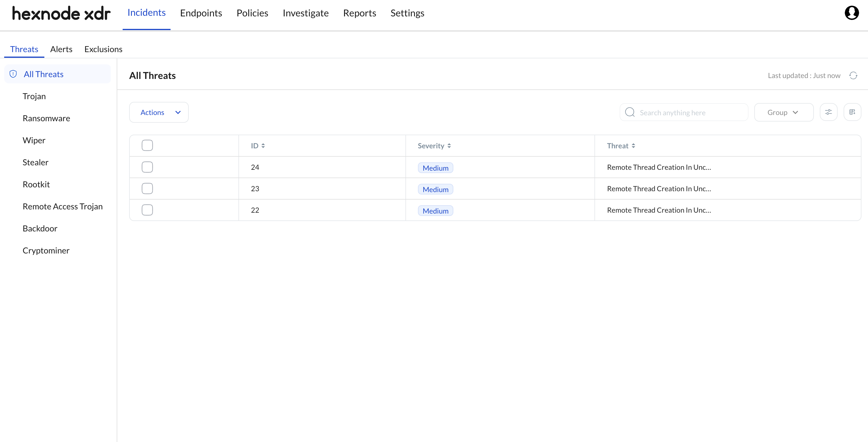The height and width of the screenshot is (442, 868).
Task: Open the Reports top nav tab
Action: 360,13
